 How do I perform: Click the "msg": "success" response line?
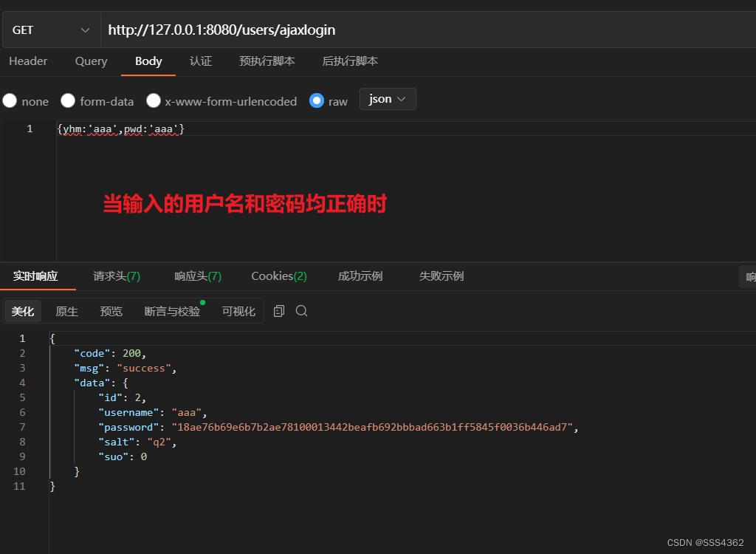(126, 368)
